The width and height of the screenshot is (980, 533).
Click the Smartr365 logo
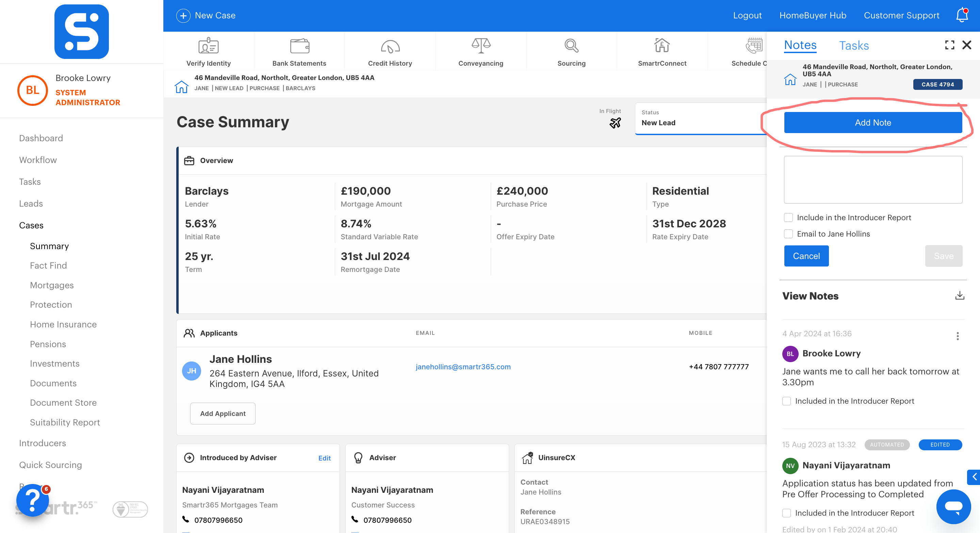point(81,32)
